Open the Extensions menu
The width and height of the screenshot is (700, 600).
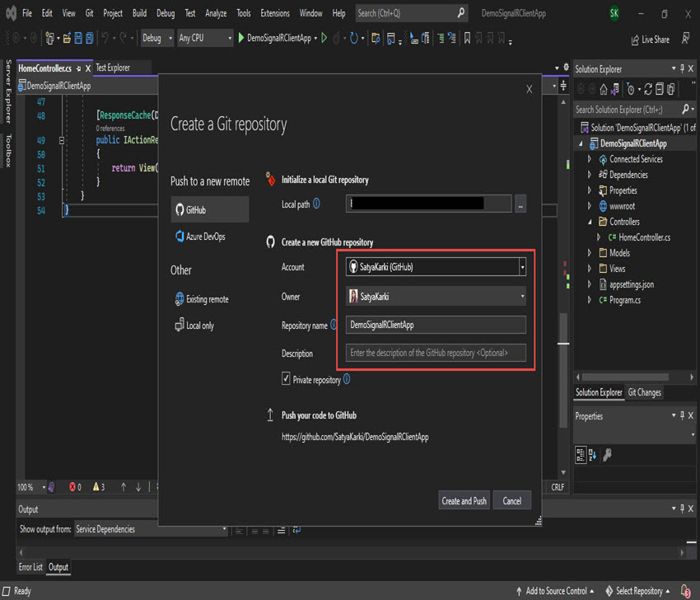click(275, 13)
